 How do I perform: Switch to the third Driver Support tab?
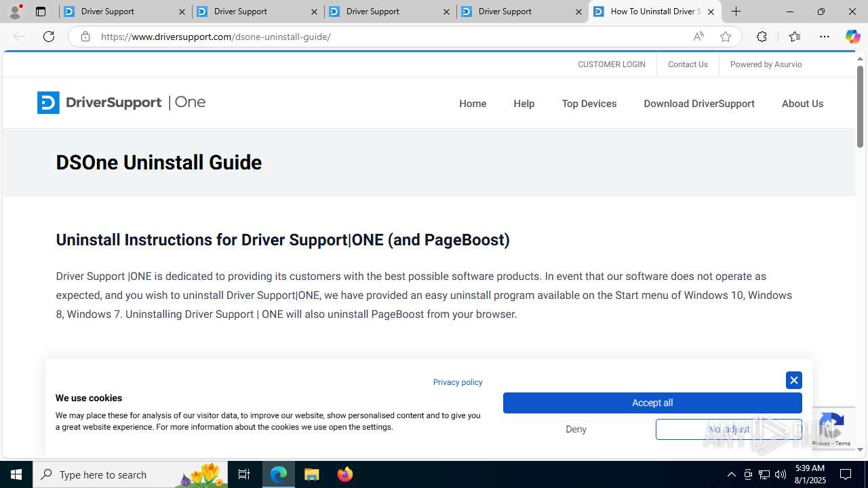(390, 12)
